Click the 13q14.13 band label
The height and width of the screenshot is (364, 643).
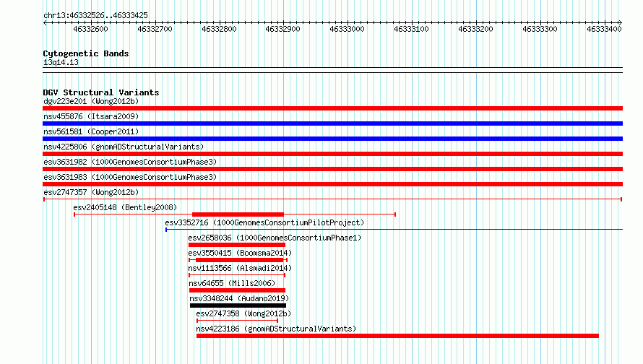point(61,62)
